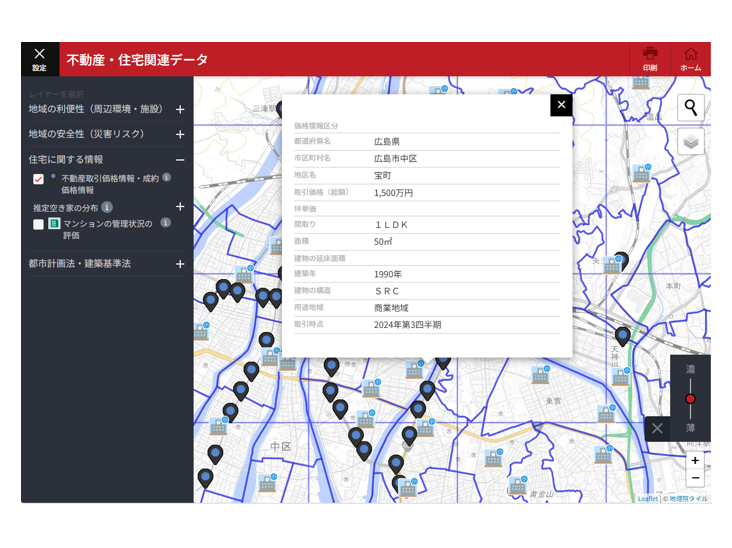The width and height of the screenshot is (732, 548).
Task: Close the property details popup
Action: point(561,105)
